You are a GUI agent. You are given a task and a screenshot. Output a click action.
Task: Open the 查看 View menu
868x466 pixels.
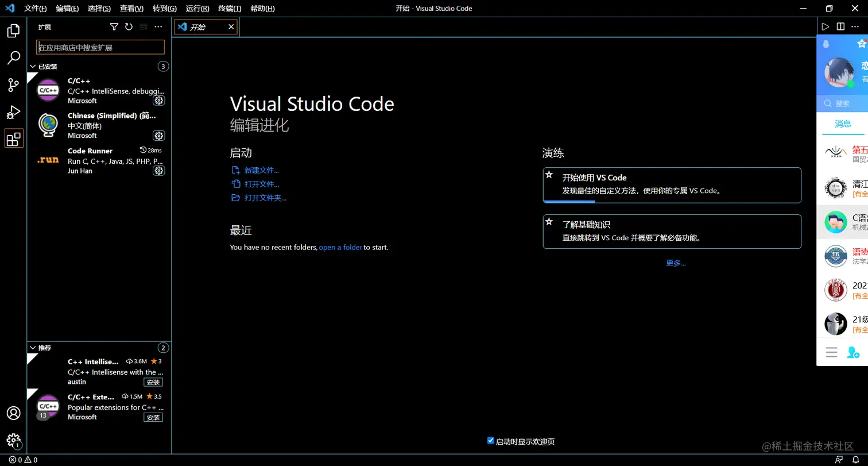coord(131,9)
